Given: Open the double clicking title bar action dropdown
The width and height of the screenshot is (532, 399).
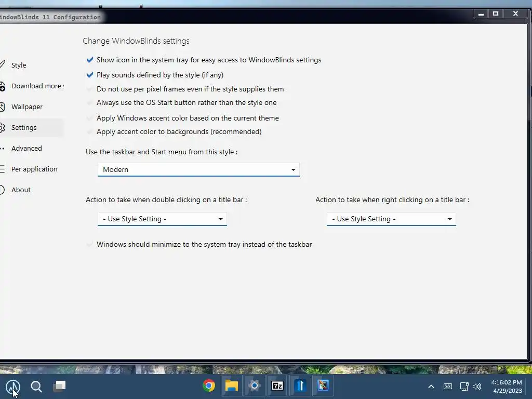Looking at the screenshot, I should point(162,219).
